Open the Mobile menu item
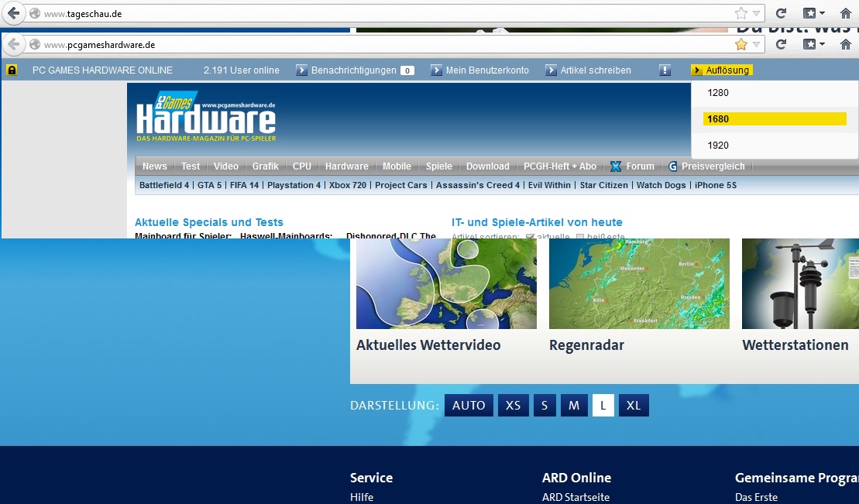 point(397,166)
